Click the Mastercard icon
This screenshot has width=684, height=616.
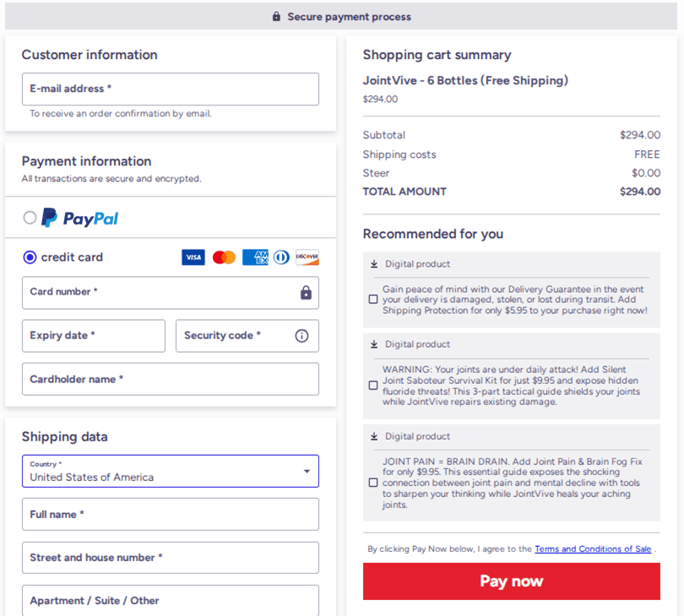(223, 257)
